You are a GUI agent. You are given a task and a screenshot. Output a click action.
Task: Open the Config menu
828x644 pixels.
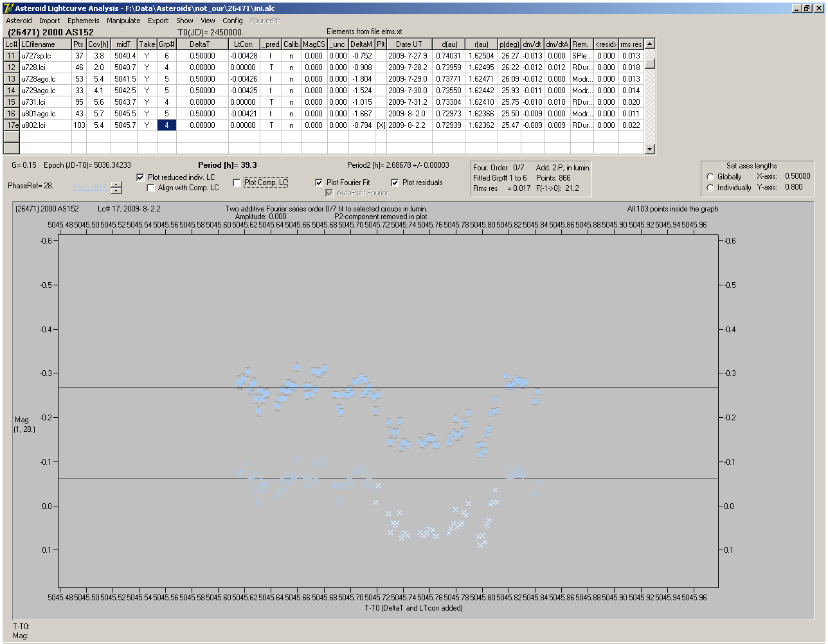[x=233, y=21]
